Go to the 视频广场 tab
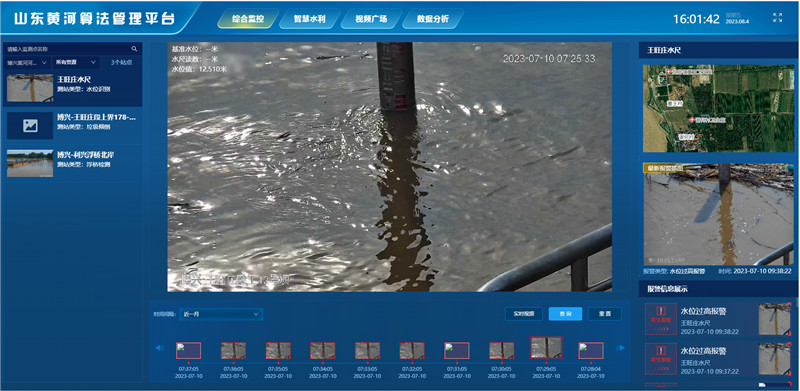Screen dimensions: 800x391 371,19
